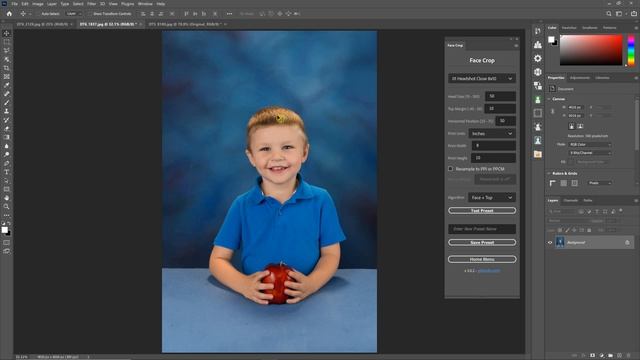Open the blue link below Home Menu
Viewport: 640px width, 360px height.
[489, 271]
